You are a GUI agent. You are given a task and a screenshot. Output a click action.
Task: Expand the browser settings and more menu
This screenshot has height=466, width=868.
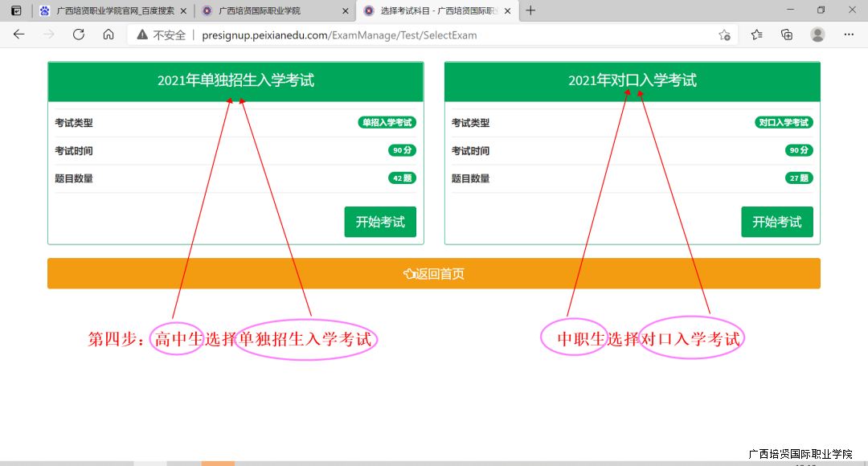pyautogui.click(x=849, y=35)
